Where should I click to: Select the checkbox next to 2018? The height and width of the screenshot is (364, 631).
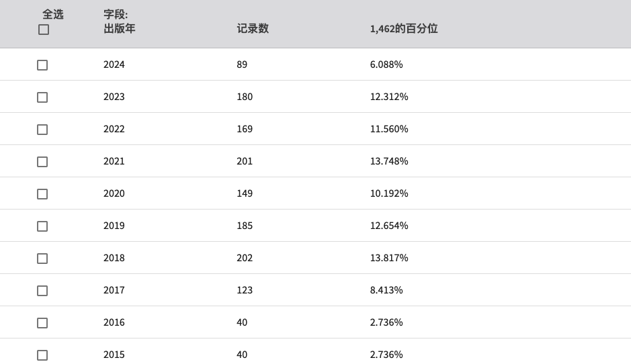42,259
